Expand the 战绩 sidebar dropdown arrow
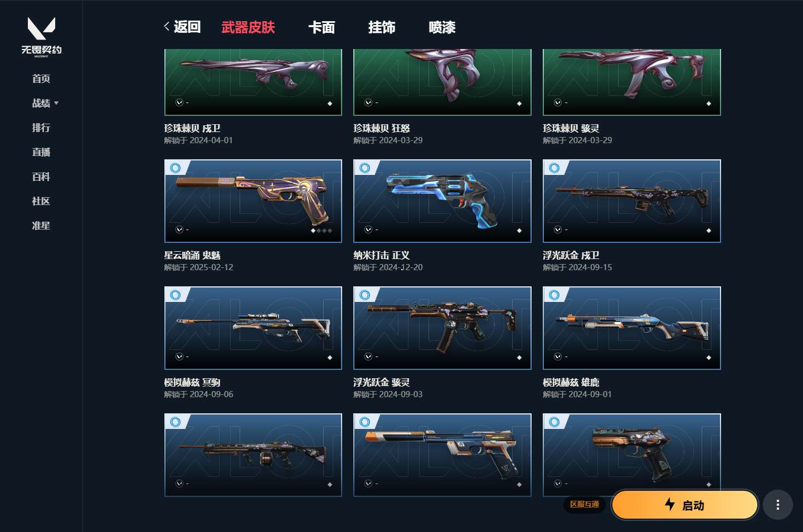This screenshot has height=532, width=803. point(56,103)
